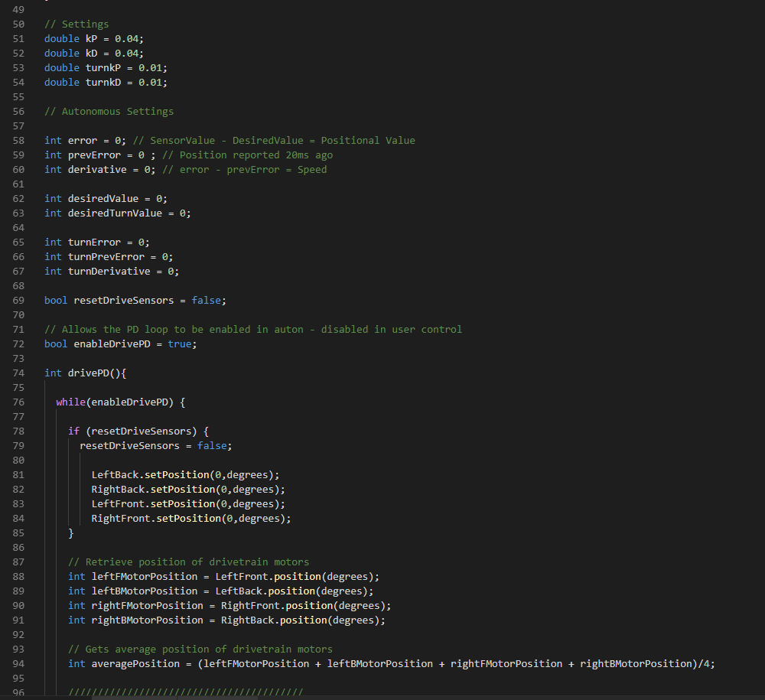765x700 pixels.
Task: Click line number 74 in the gutter
Action: 18,373
